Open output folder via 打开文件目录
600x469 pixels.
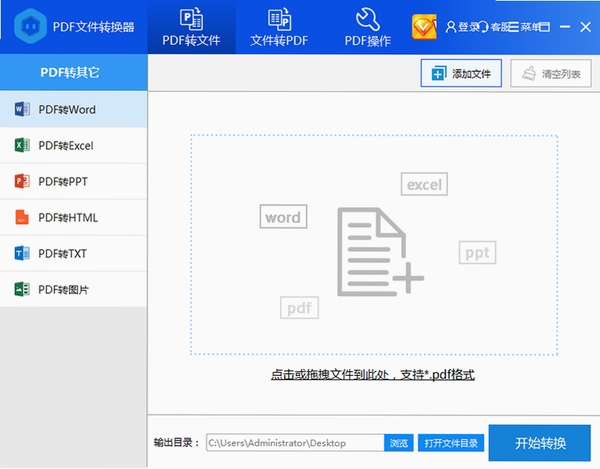tap(451, 443)
